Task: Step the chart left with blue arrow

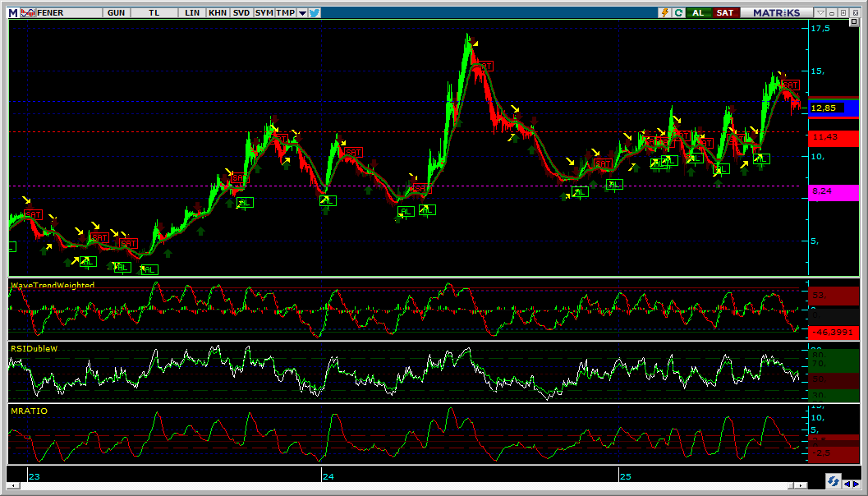Action: [x=847, y=484]
